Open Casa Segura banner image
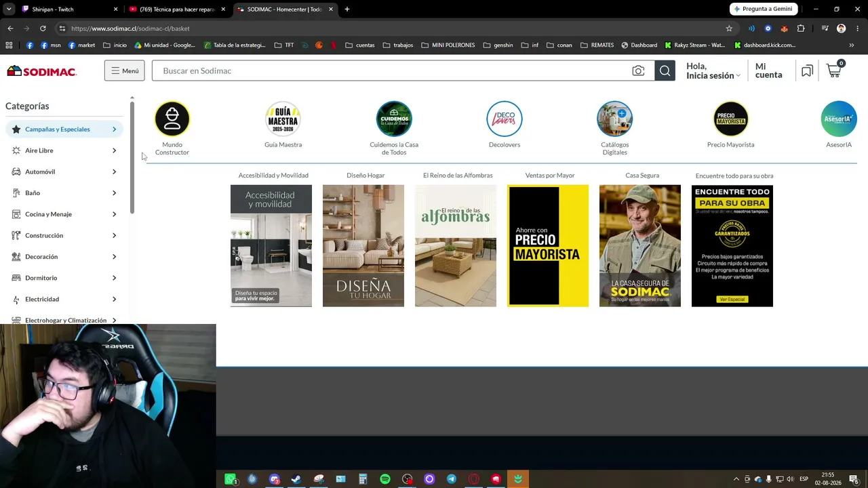The height and width of the screenshot is (488, 868). click(x=640, y=245)
